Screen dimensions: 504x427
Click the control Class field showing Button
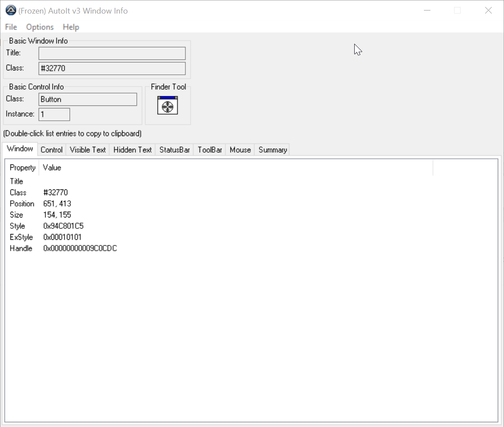click(88, 99)
